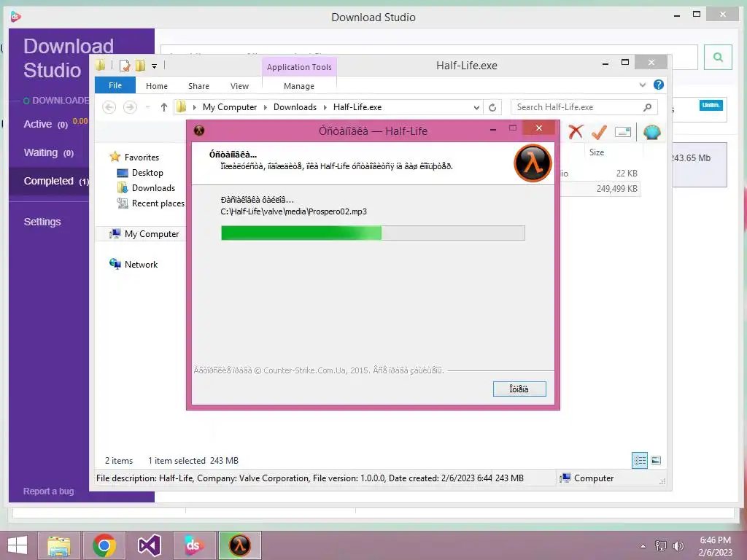The width and height of the screenshot is (747, 560).
Task: Click the Unlim. badge in Download Studio
Action: [711, 105]
